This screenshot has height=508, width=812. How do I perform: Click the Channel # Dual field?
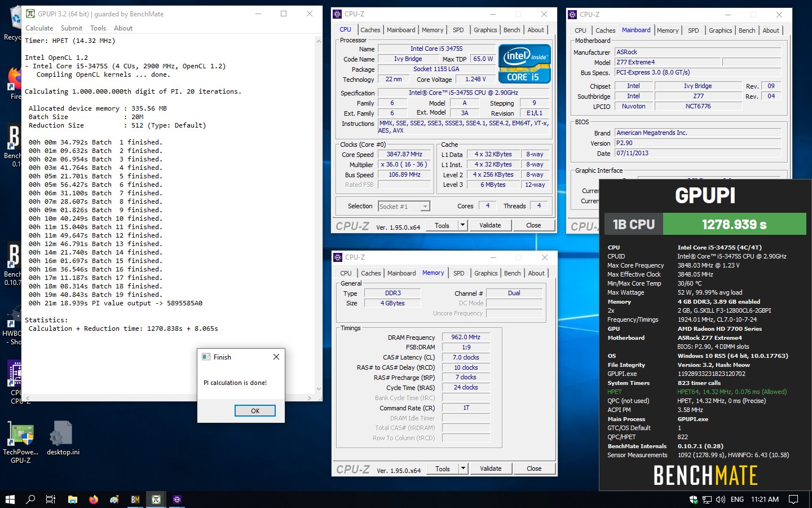tap(514, 293)
